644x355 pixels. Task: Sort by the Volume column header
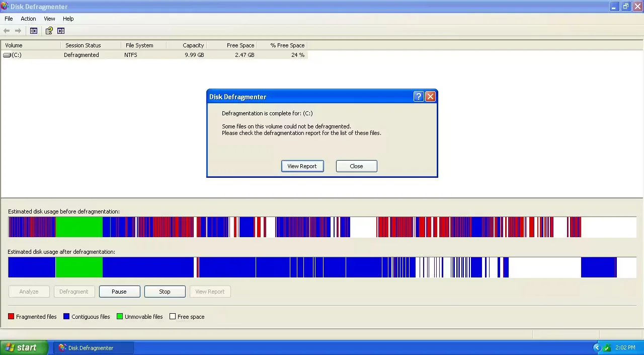pos(31,45)
